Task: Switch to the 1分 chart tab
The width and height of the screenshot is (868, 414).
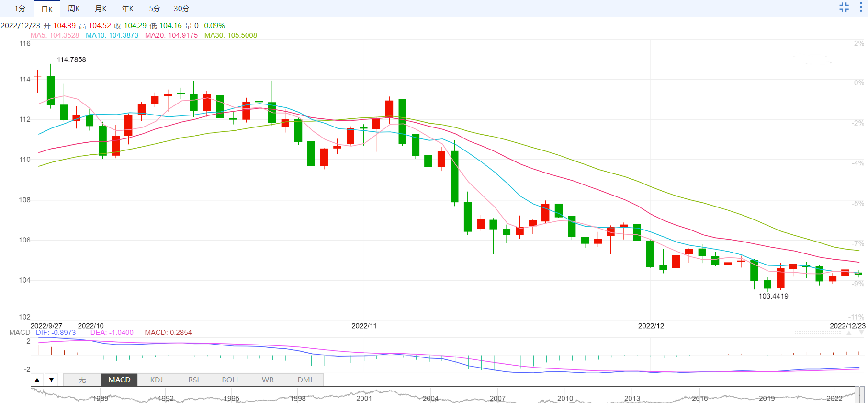Action: (x=20, y=9)
